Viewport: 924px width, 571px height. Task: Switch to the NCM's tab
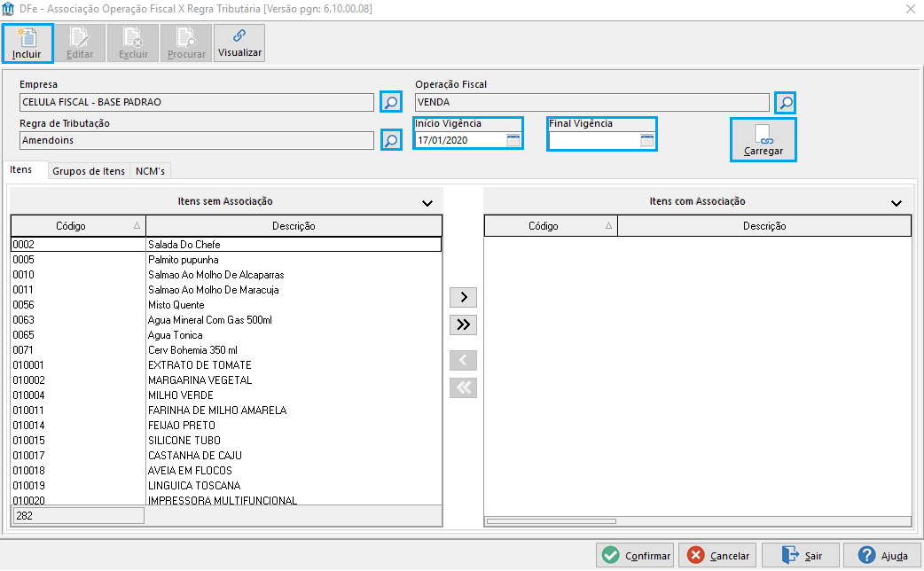(150, 171)
